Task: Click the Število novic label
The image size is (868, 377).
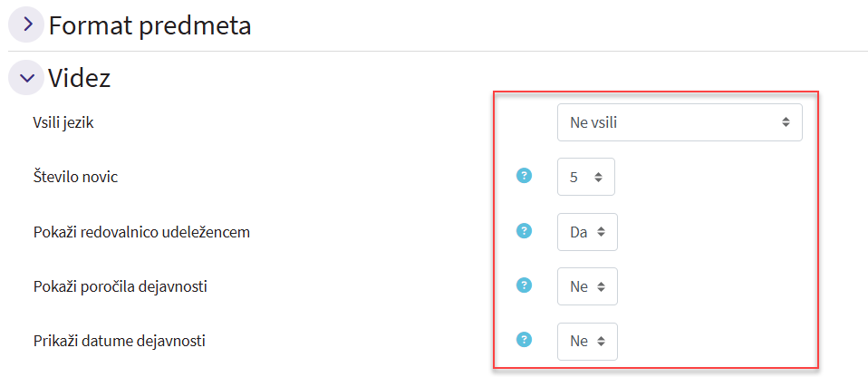Action: tap(75, 177)
